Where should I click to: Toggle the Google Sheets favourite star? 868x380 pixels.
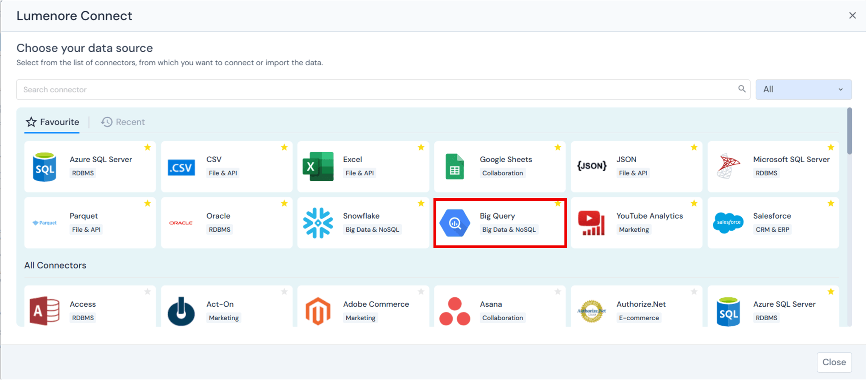point(558,147)
